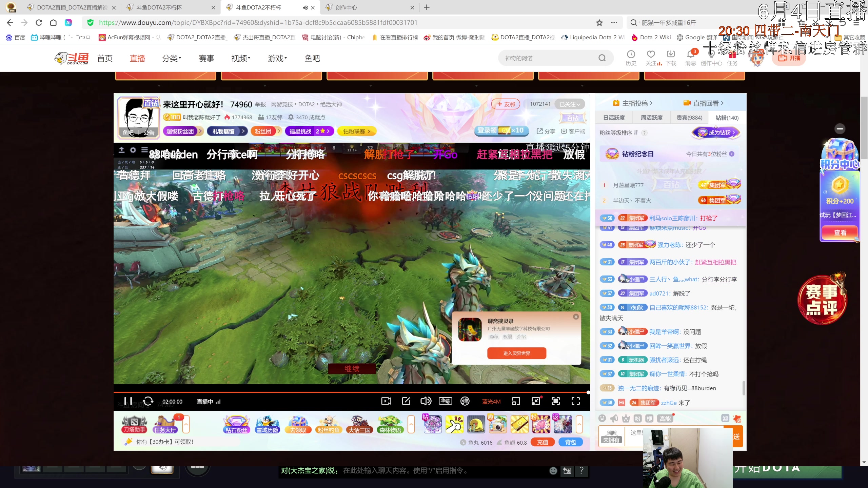Switch to the 钻粉(140) tab
Image resolution: width=868 pixels, height=488 pixels.
click(x=727, y=118)
